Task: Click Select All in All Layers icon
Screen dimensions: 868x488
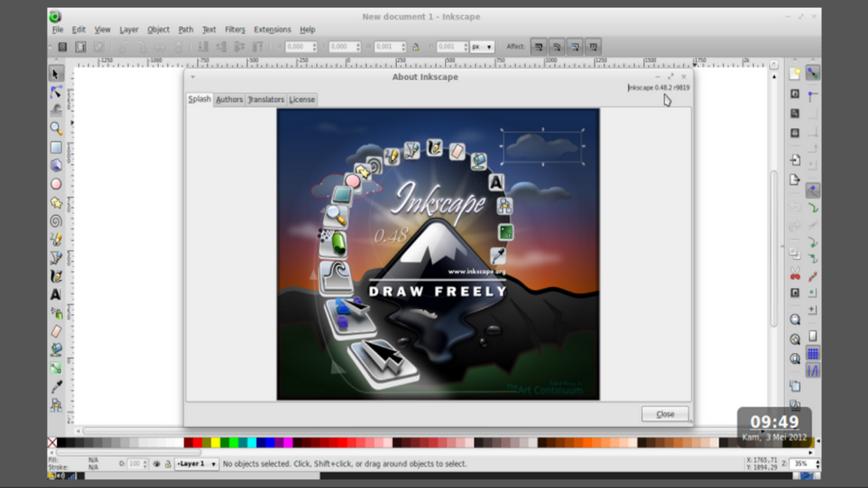Action: tap(81, 47)
